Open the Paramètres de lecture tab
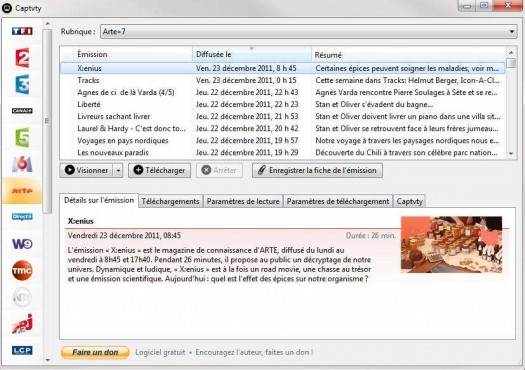Screen dimensions: 525x370 pos(243,201)
